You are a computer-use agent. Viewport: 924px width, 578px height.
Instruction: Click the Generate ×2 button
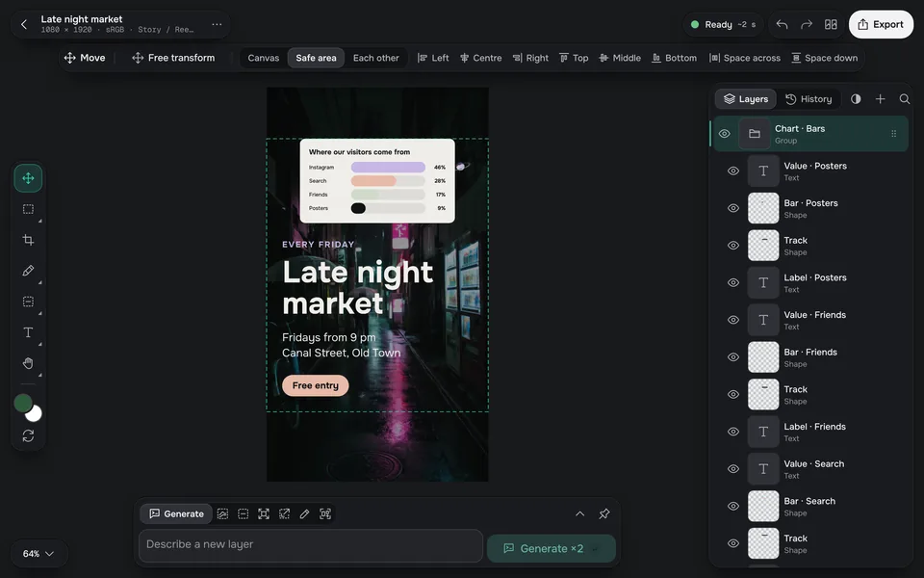(551, 548)
